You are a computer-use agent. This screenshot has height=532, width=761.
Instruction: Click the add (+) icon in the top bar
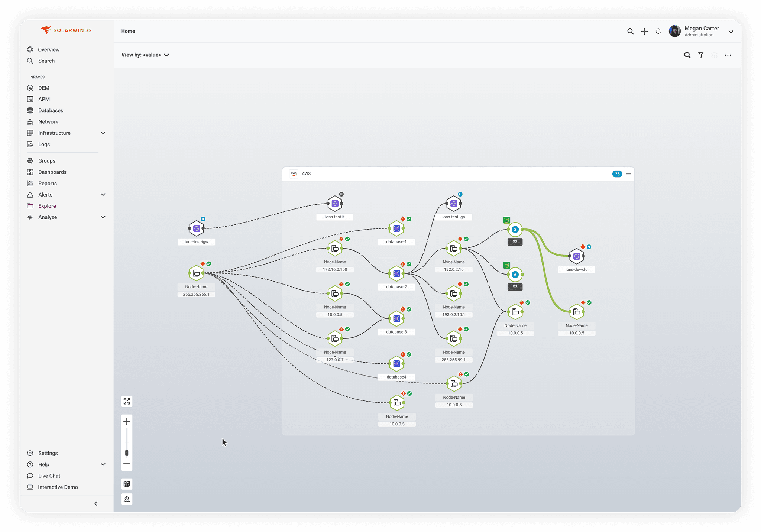[644, 31]
